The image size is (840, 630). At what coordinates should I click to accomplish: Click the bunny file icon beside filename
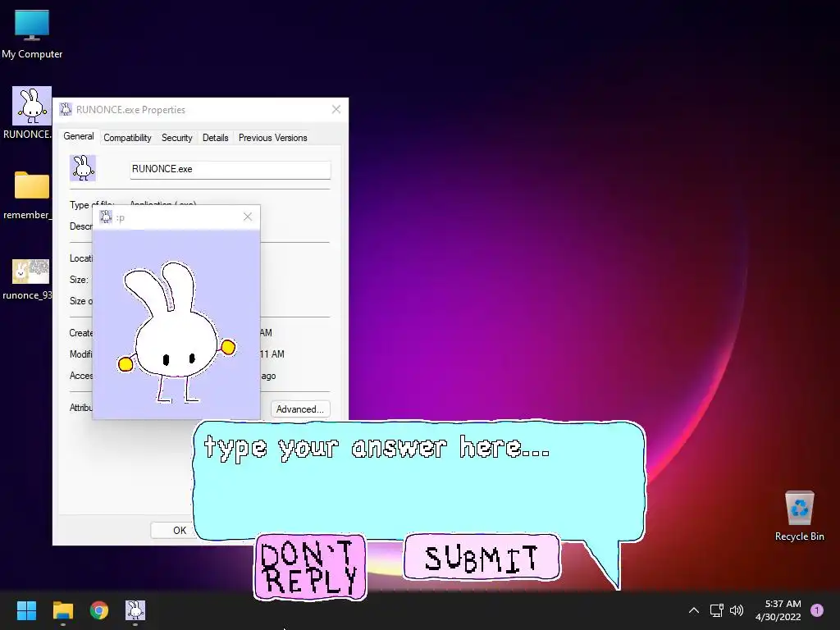tap(83, 168)
